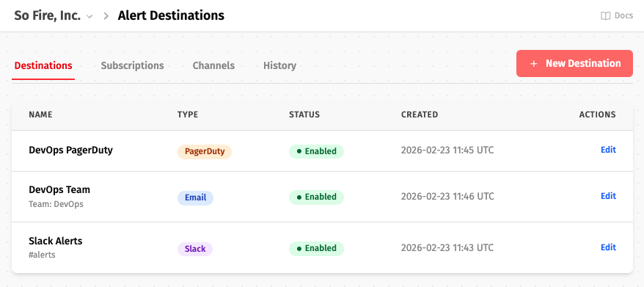Select the DevOps Team name
The image size is (644, 287).
tap(59, 190)
